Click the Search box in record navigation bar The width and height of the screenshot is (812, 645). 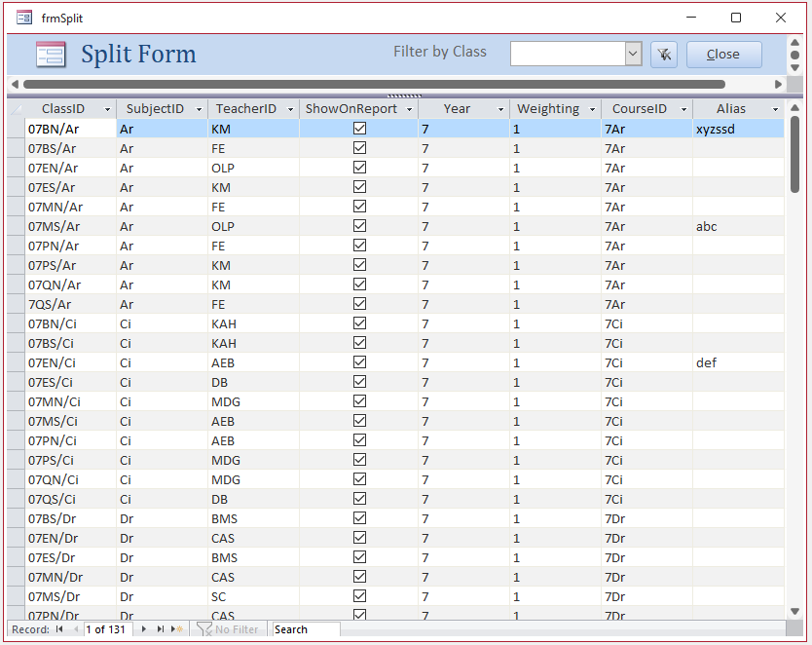tap(306, 629)
